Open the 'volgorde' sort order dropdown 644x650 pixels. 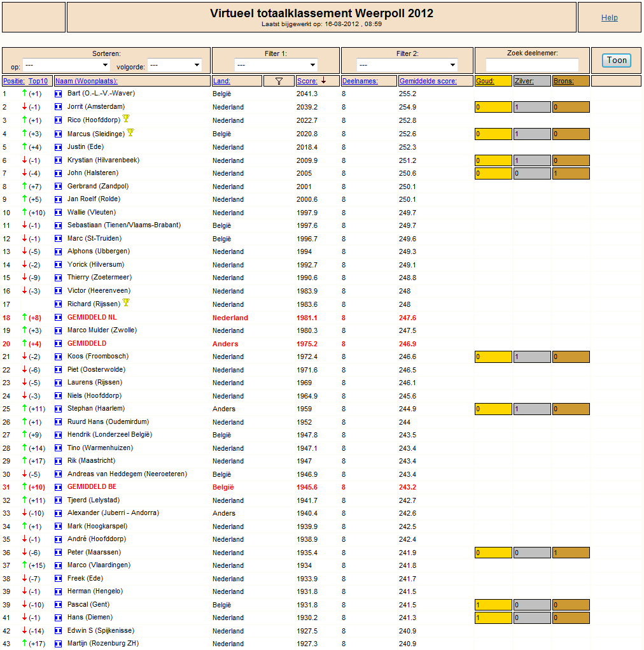pyautogui.click(x=174, y=65)
